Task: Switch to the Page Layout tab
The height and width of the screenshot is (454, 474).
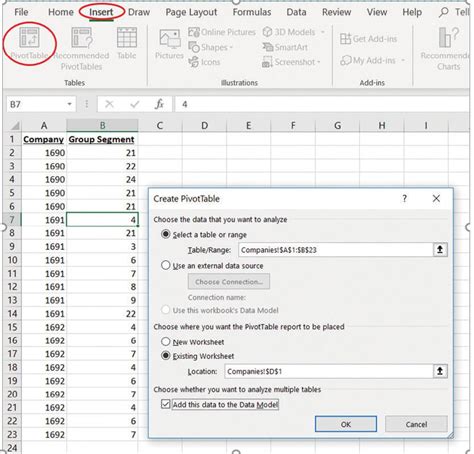Action: coord(191,12)
